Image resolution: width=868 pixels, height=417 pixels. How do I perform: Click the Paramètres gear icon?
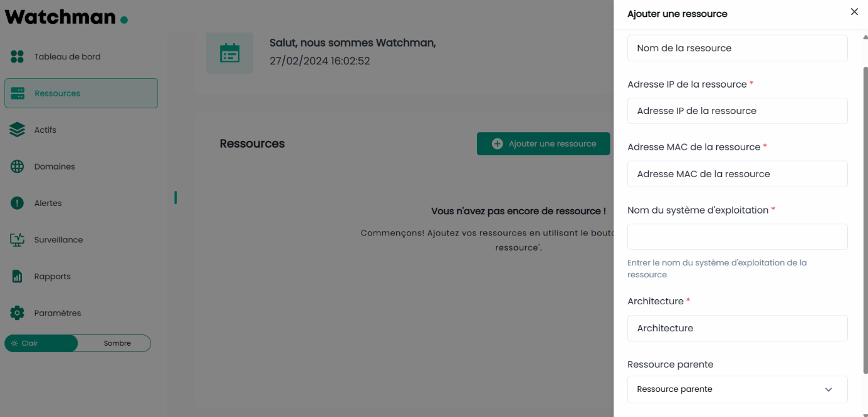coord(18,313)
